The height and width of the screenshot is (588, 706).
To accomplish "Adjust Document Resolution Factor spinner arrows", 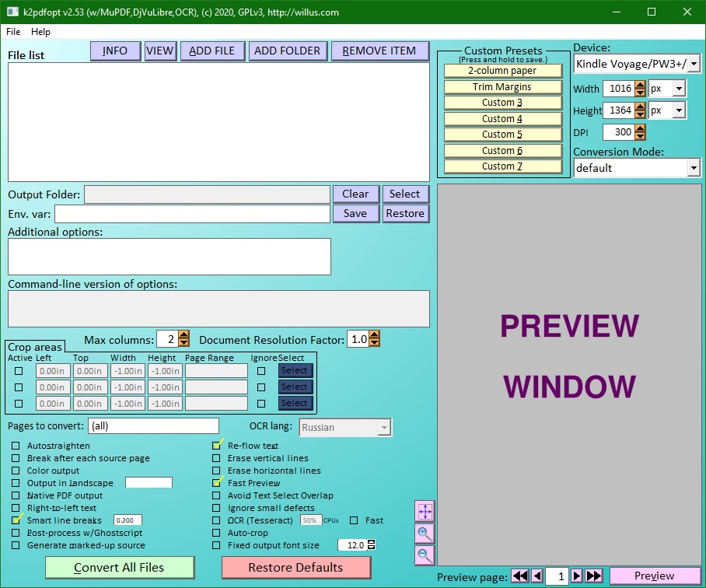I will [375, 338].
